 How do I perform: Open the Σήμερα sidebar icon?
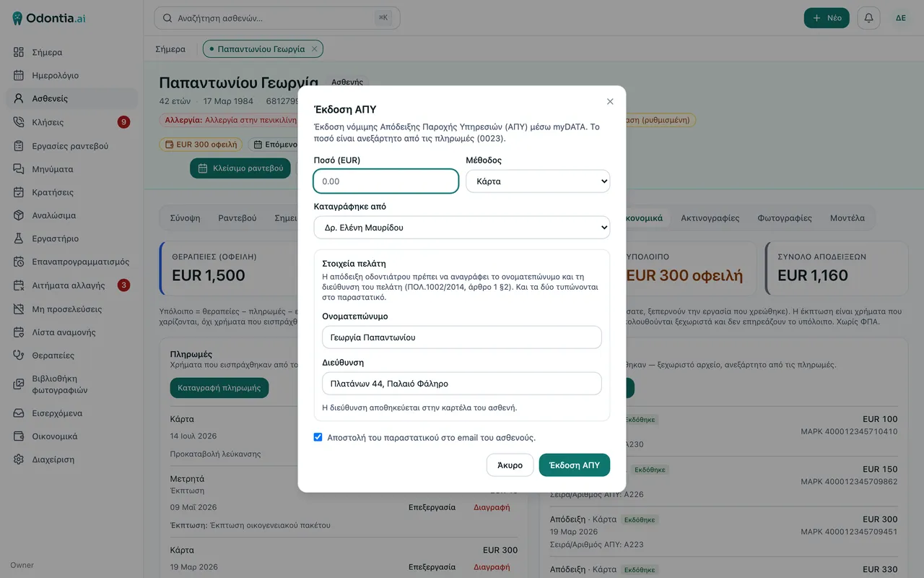[19, 52]
